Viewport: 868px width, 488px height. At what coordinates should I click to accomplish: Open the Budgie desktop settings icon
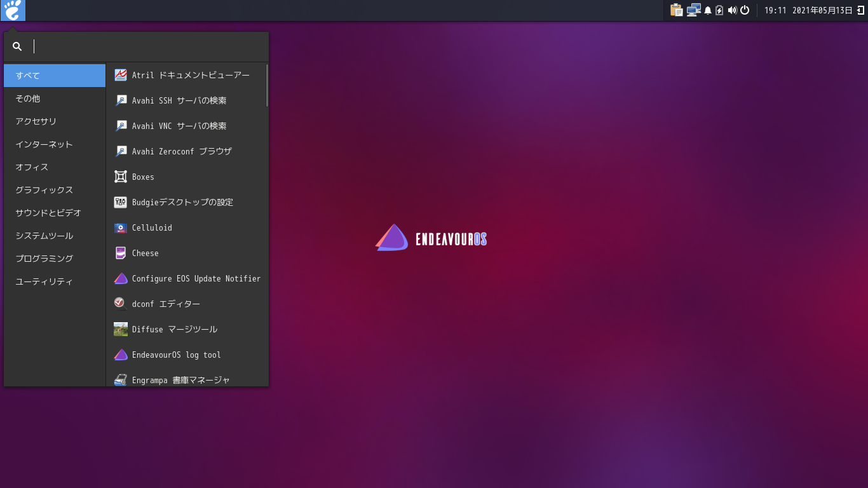click(120, 202)
